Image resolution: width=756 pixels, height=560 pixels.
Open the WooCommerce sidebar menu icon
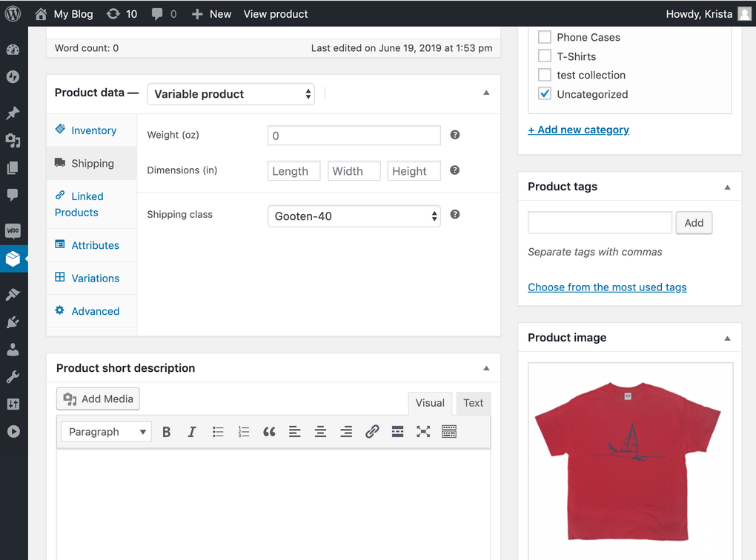click(13, 231)
